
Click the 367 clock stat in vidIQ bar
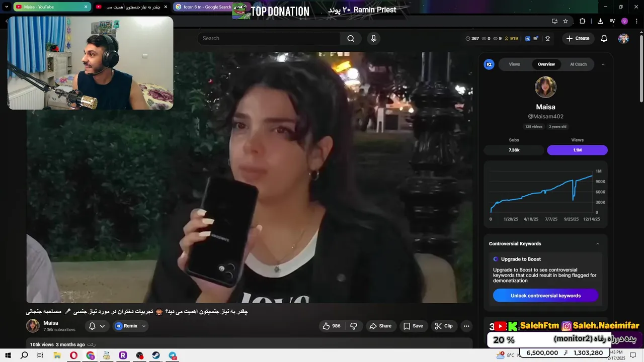[x=472, y=38]
